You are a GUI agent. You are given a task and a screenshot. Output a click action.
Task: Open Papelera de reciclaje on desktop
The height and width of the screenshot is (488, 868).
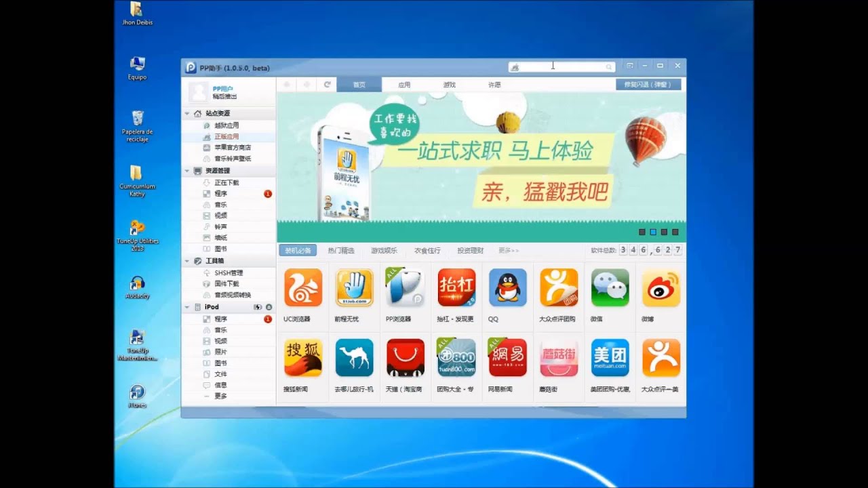(137, 126)
